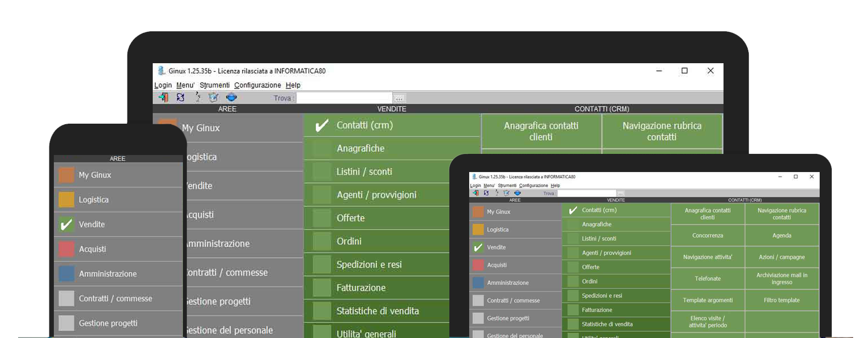Toggle the Vendite checkmark on the phone
868x338 pixels.
click(66, 224)
